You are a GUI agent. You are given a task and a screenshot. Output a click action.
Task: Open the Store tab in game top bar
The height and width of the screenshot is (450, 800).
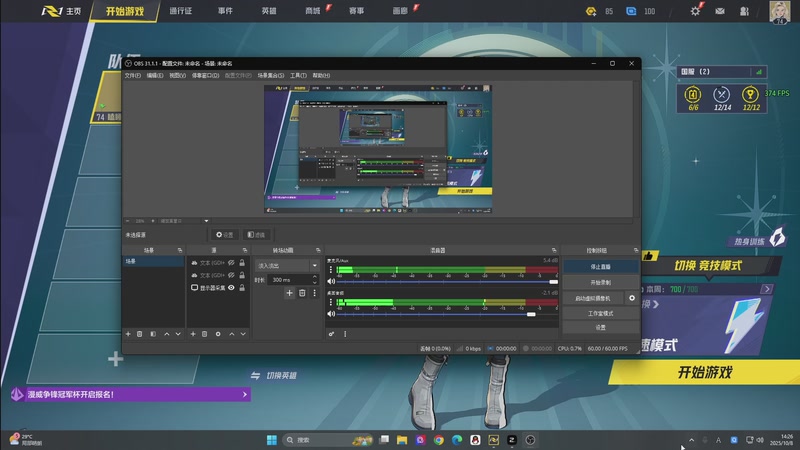313,11
